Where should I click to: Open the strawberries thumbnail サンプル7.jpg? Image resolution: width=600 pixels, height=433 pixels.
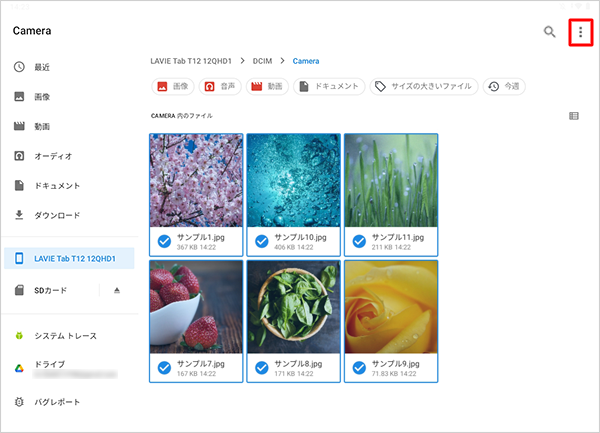click(x=195, y=306)
